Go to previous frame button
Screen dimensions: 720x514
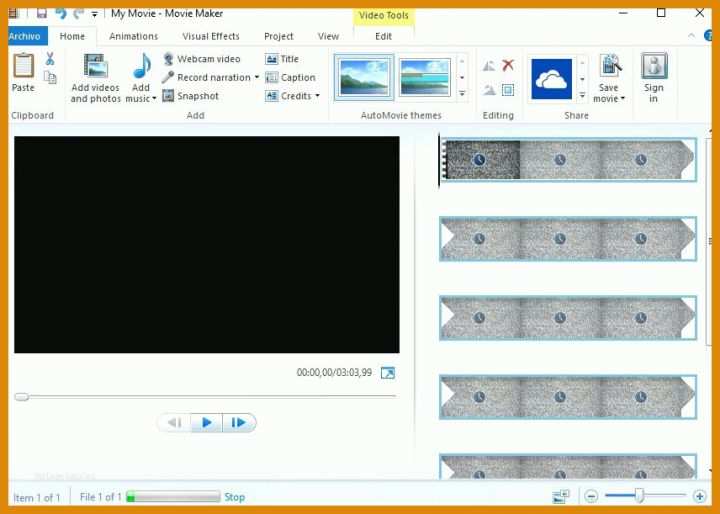coord(175,422)
